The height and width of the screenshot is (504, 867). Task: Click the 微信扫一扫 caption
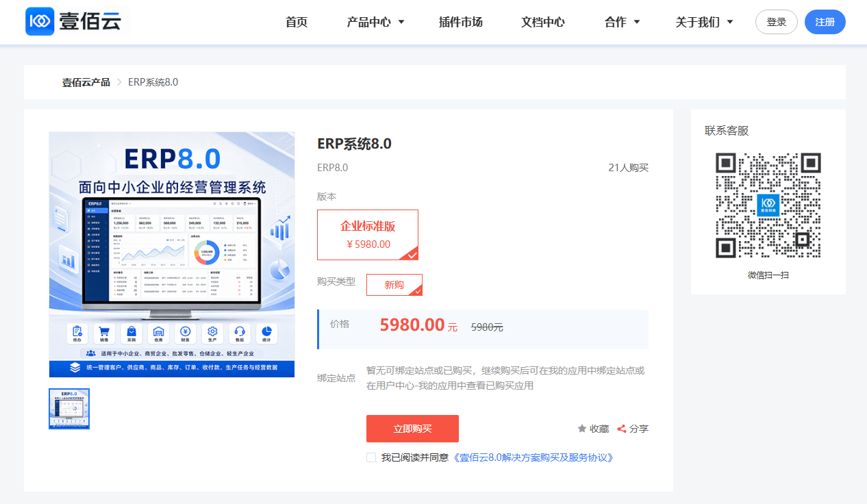pyautogui.click(x=768, y=275)
